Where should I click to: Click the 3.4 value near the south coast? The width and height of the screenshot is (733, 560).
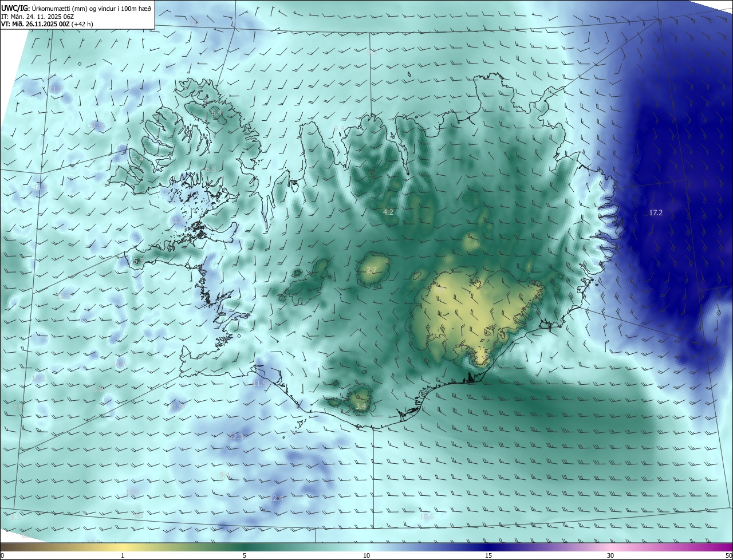tap(361, 407)
